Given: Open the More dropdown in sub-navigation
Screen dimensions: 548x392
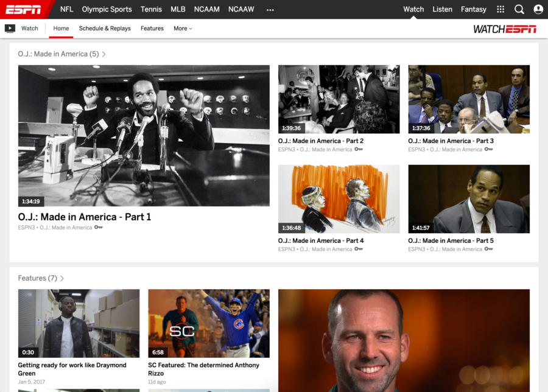Looking at the screenshot, I should click(182, 28).
